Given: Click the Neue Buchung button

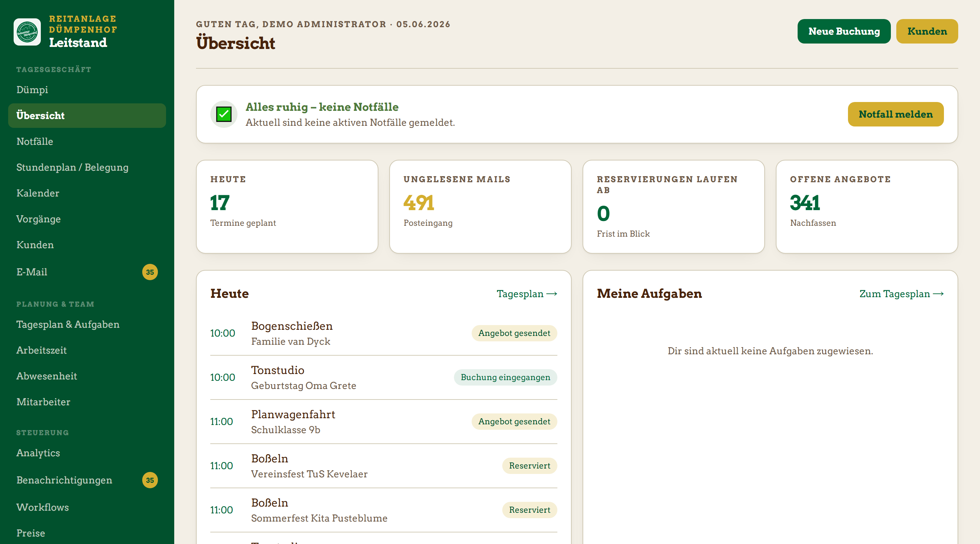Looking at the screenshot, I should pyautogui.click(x=844, y=31).
